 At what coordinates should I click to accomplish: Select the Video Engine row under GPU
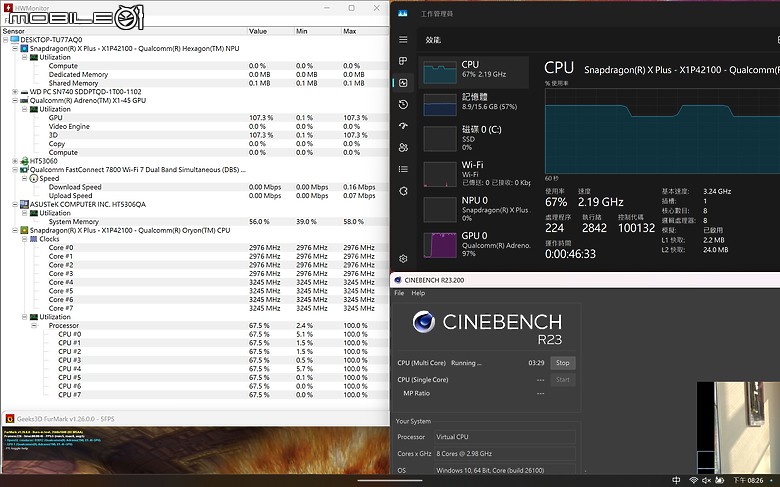pyautogui.click(x=195, y=126)
